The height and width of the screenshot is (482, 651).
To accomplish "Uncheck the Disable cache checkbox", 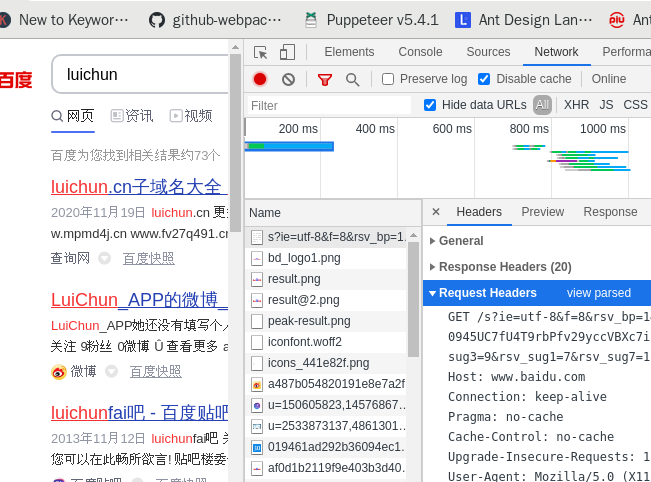I will pos(484,79).
